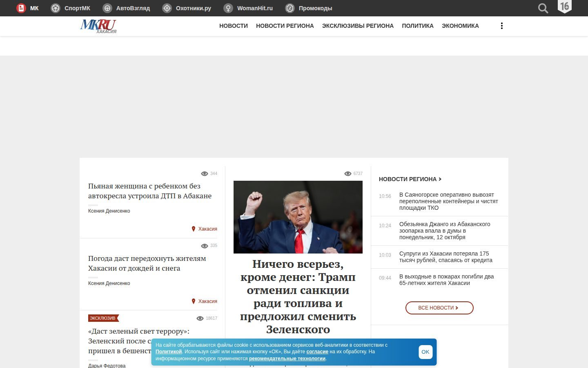Open site search magnifier icon
This screenshot has width=588, height=368.
click(543, 8)
